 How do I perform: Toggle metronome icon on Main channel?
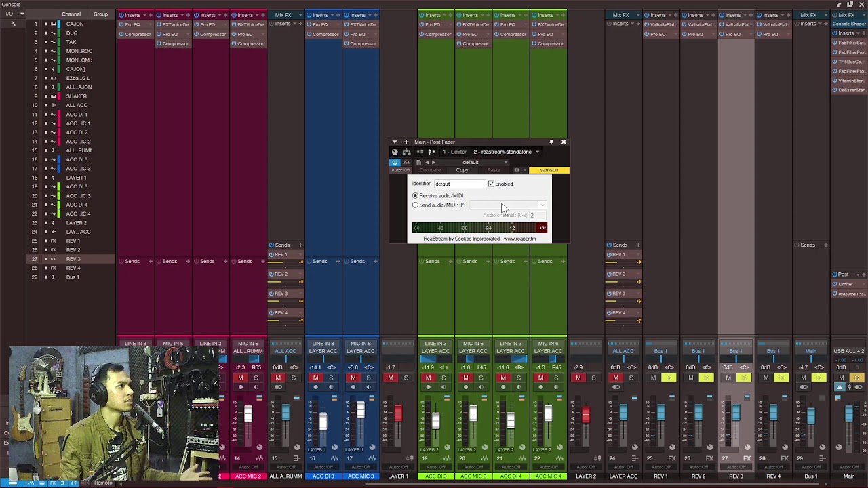840,387
